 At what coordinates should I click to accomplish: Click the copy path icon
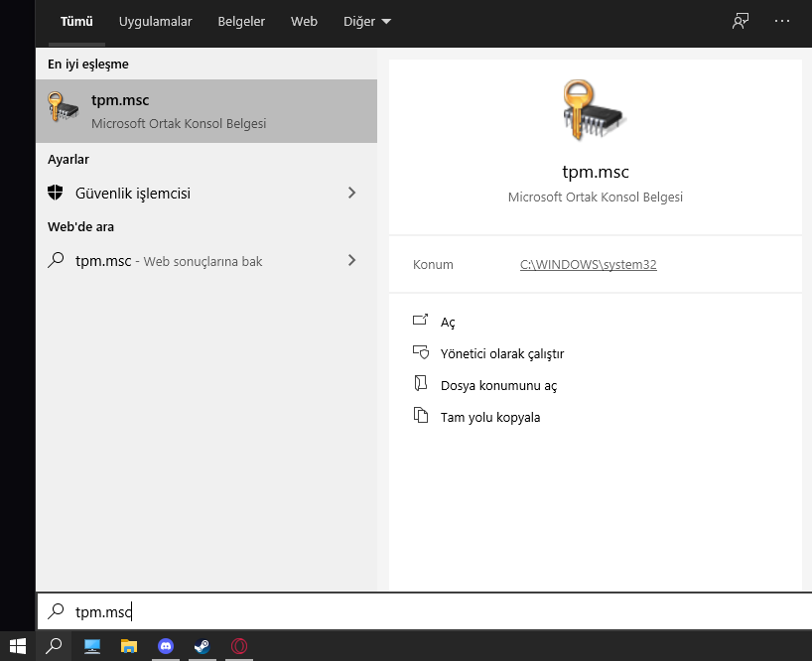tap(421, 415)
